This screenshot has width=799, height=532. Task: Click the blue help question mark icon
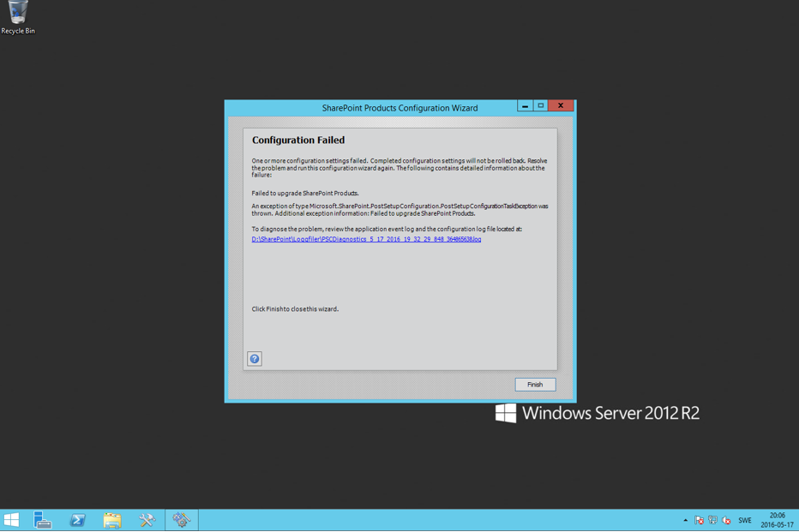pyautogui.click(x=255, y=359)
